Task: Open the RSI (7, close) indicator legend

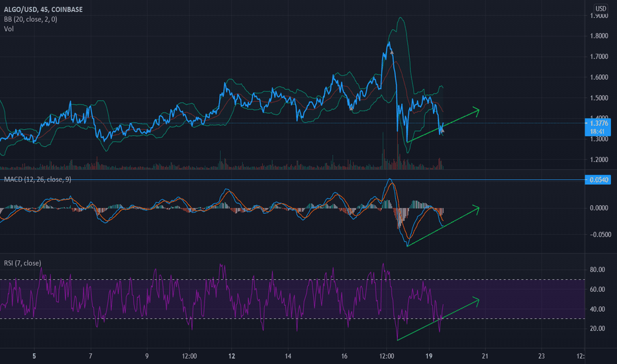Action: pos(23,263)
